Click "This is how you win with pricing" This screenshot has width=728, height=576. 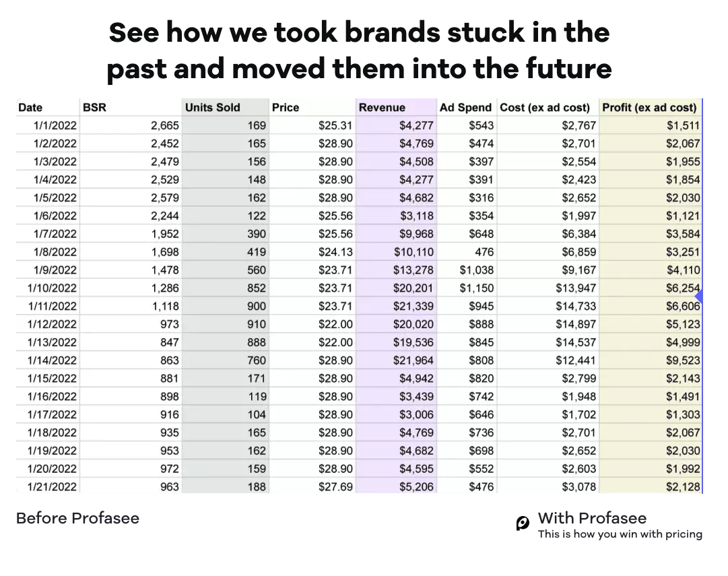coord(620,534)
